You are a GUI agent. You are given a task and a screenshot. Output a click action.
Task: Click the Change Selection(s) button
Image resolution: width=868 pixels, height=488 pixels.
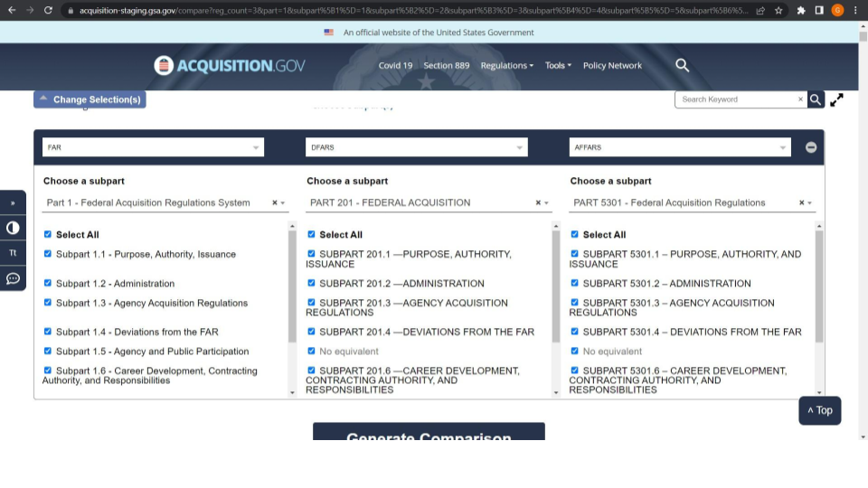90,99
